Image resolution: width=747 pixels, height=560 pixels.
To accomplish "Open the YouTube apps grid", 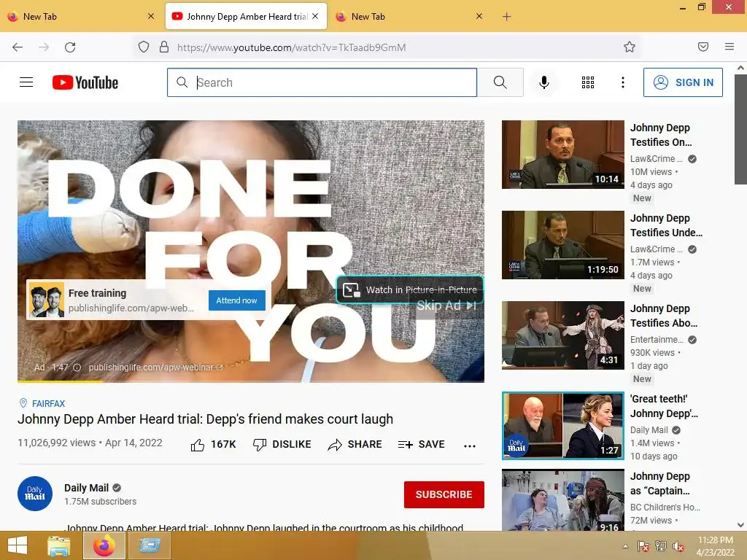I will coord(588,82).
